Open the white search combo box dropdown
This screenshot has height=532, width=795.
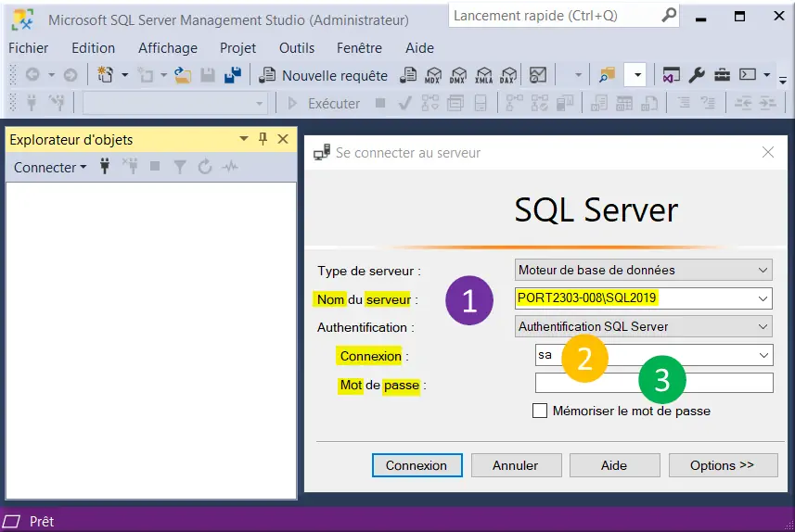pyautogui.click(x=637, y=75)
